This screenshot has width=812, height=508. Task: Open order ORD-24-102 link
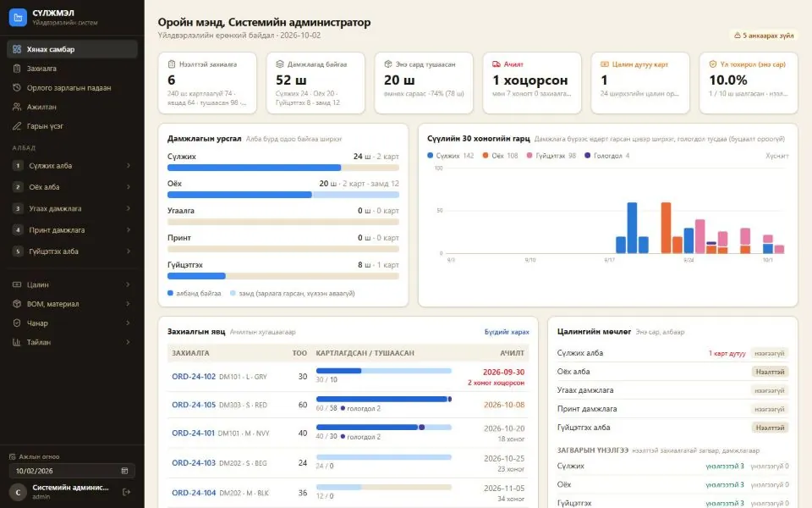coord(194,376)
